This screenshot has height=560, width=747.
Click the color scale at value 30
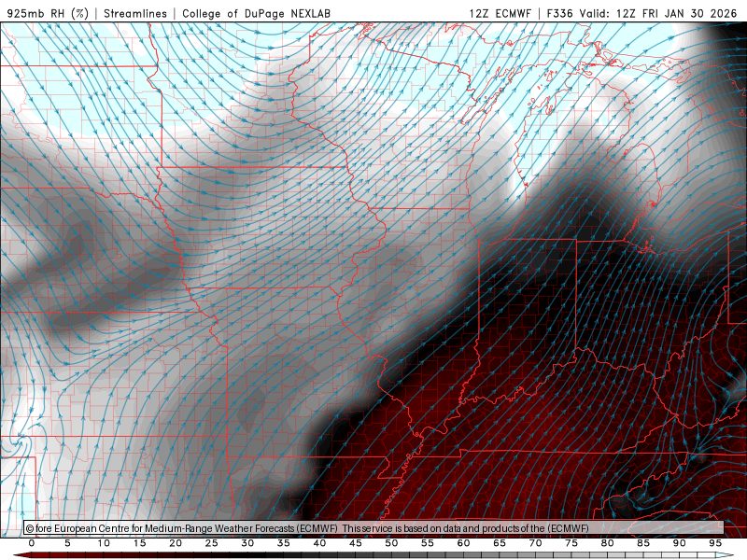pos(247,543)
